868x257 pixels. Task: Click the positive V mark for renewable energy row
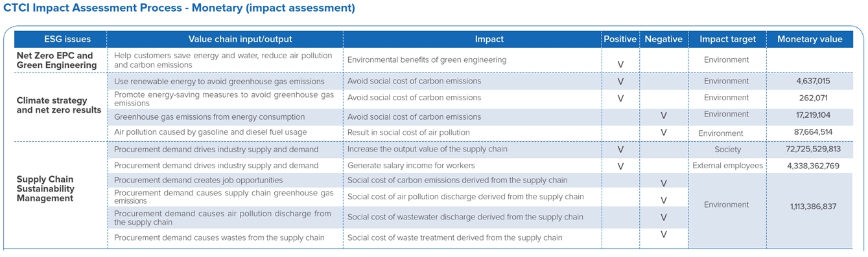click(x=620, y=82)
